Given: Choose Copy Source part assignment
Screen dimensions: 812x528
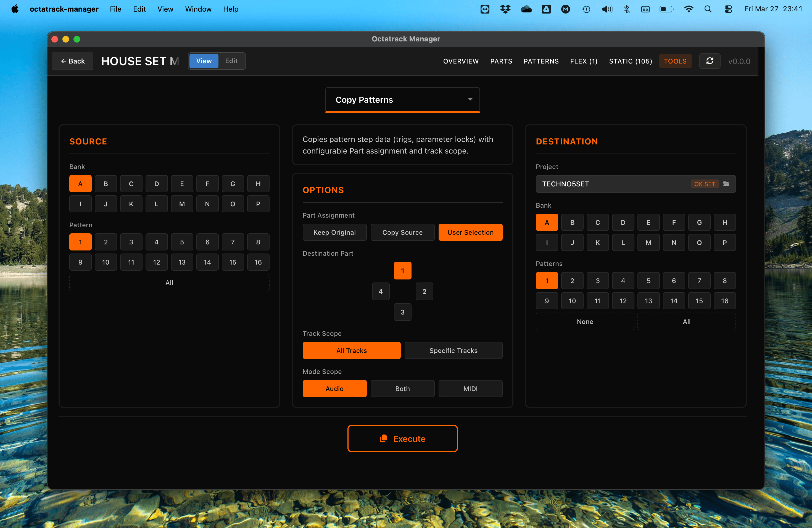Looking at the screenshot, I should pos(403,232).
